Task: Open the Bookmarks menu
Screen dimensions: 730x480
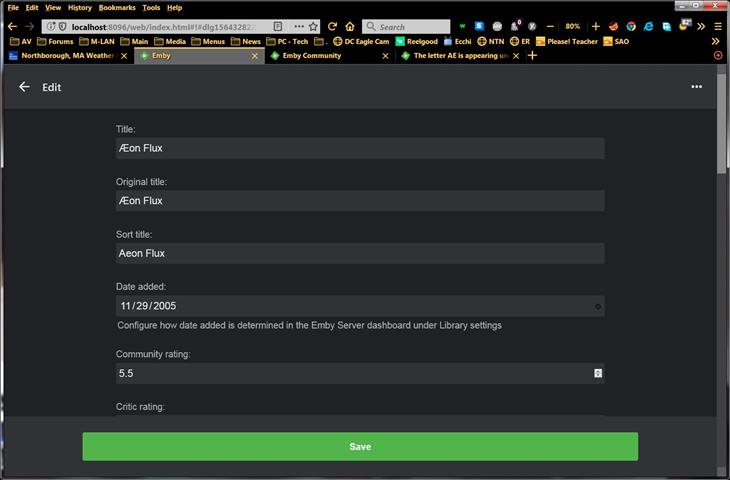Action: coord(117,7)
